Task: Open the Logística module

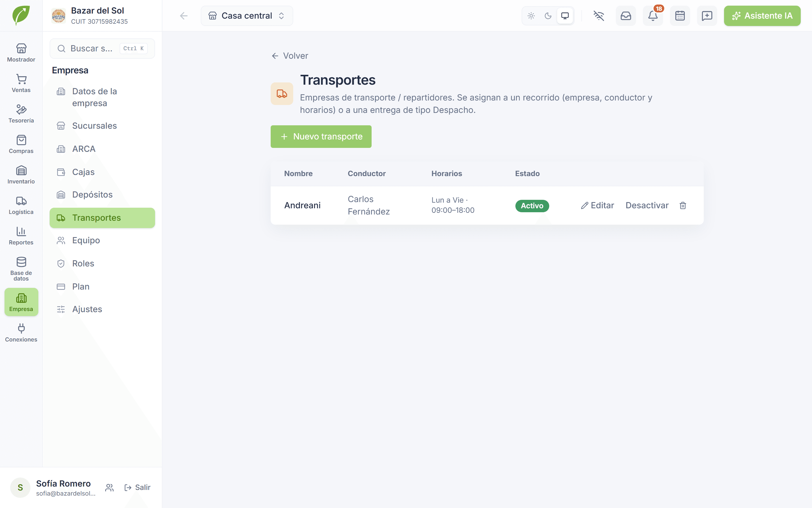Action: point(21,205)
